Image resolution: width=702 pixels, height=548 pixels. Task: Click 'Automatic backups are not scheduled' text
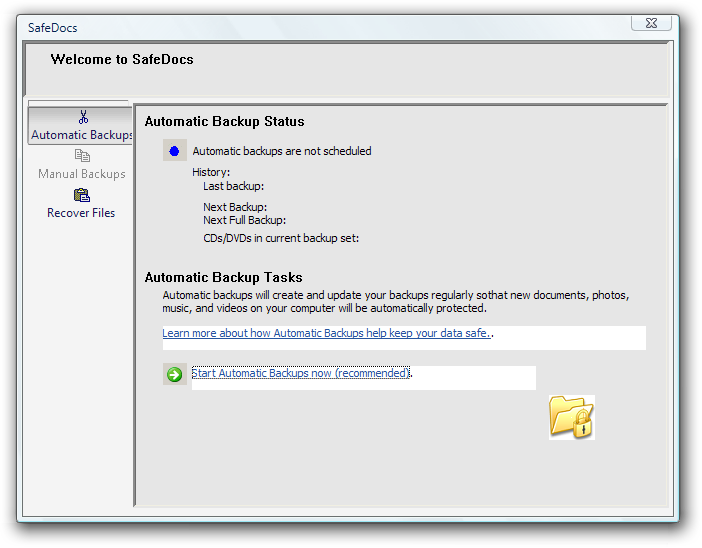(x=282, y=151)
